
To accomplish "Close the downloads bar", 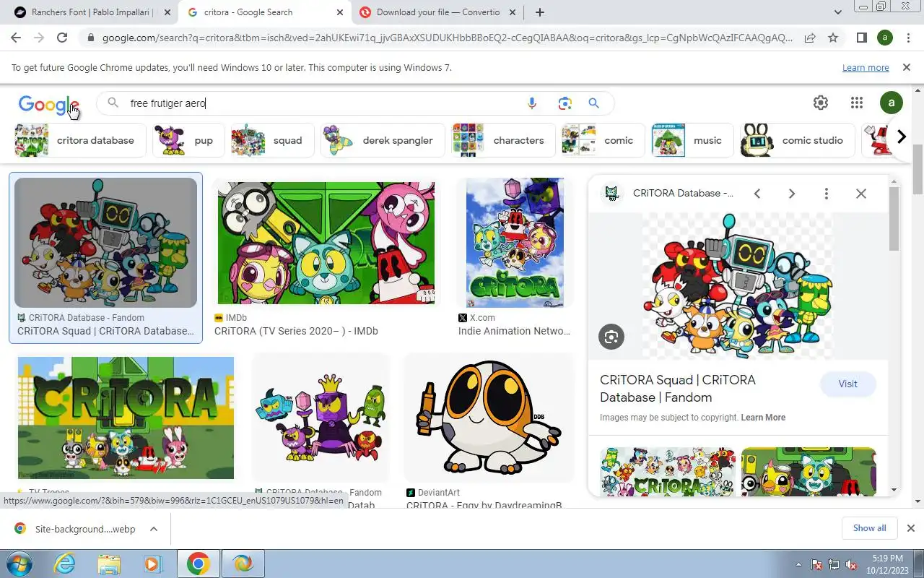I will click(x=910, y=528).
